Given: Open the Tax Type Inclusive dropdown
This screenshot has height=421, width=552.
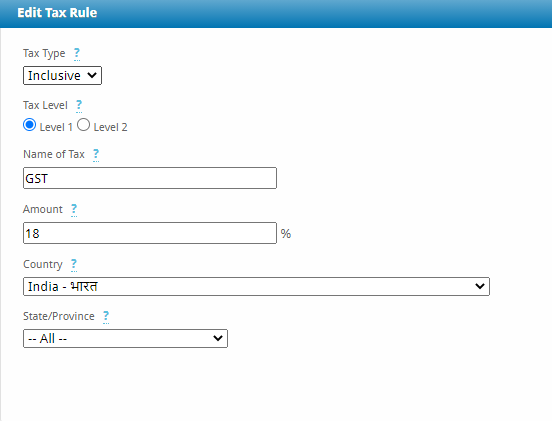Looking at the screenshot, I should click(62, 75).
